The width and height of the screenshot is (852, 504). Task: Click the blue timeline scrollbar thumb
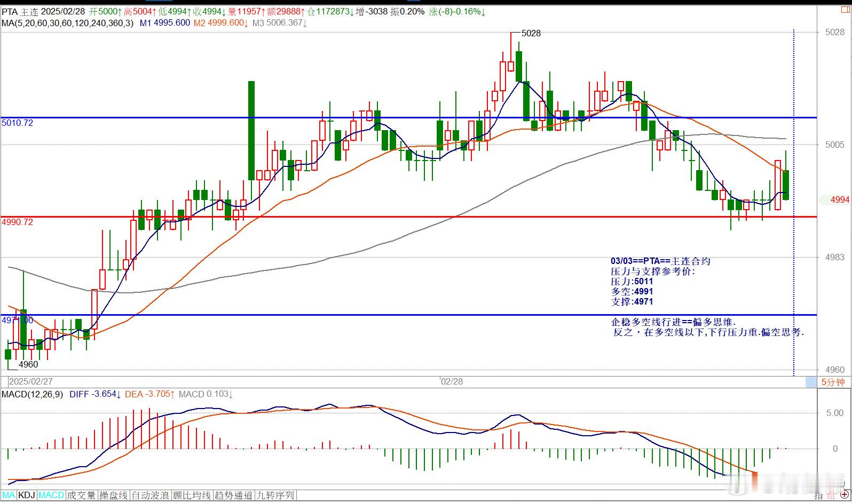[811, 382]
